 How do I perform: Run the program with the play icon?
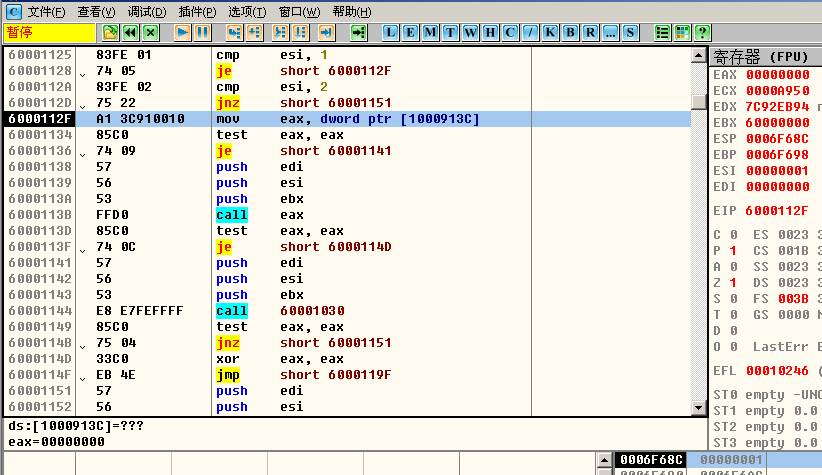[182, 33]
